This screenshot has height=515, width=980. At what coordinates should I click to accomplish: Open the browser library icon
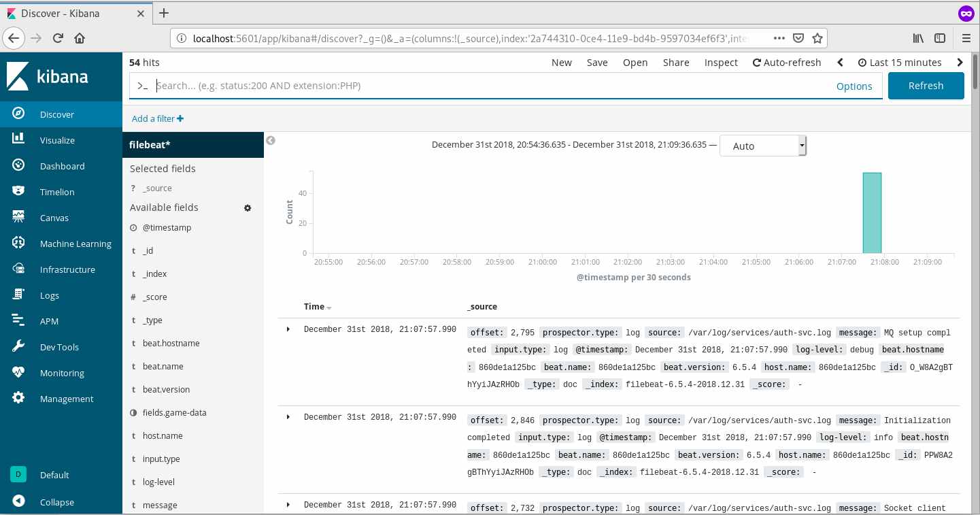tap(919, 38)
